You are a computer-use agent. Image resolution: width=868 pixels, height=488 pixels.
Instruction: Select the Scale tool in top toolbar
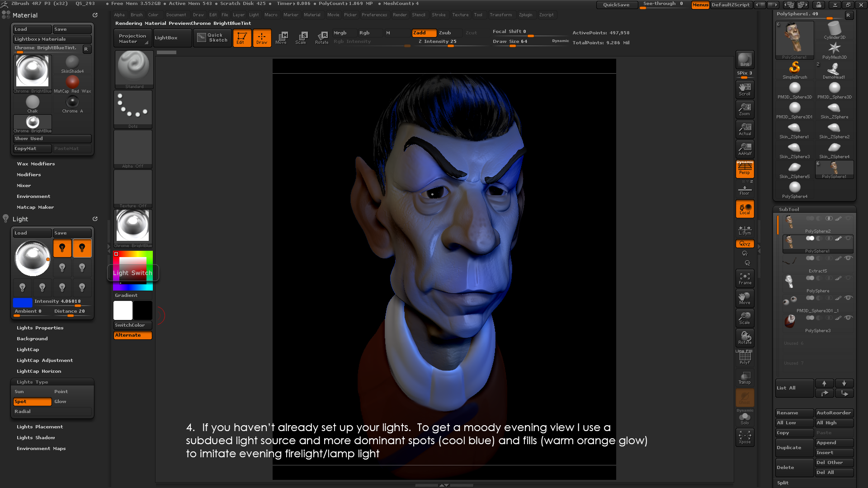point(301,38)
